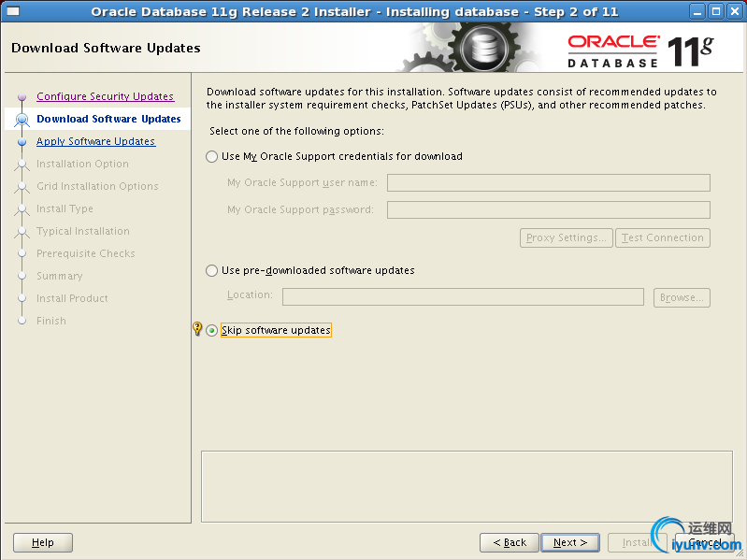Click the Installation Option step

tap(82, 164)
